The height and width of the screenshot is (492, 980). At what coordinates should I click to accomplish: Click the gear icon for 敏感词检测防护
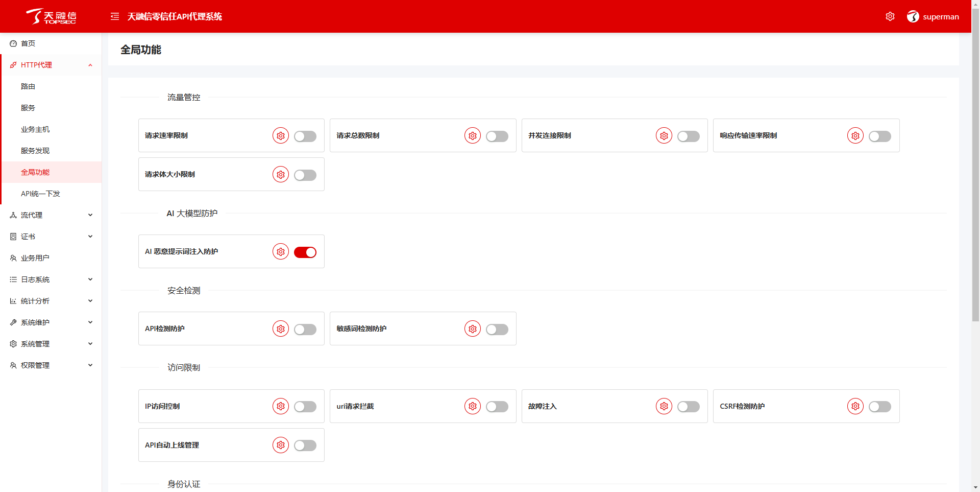[x=473, y=329]
